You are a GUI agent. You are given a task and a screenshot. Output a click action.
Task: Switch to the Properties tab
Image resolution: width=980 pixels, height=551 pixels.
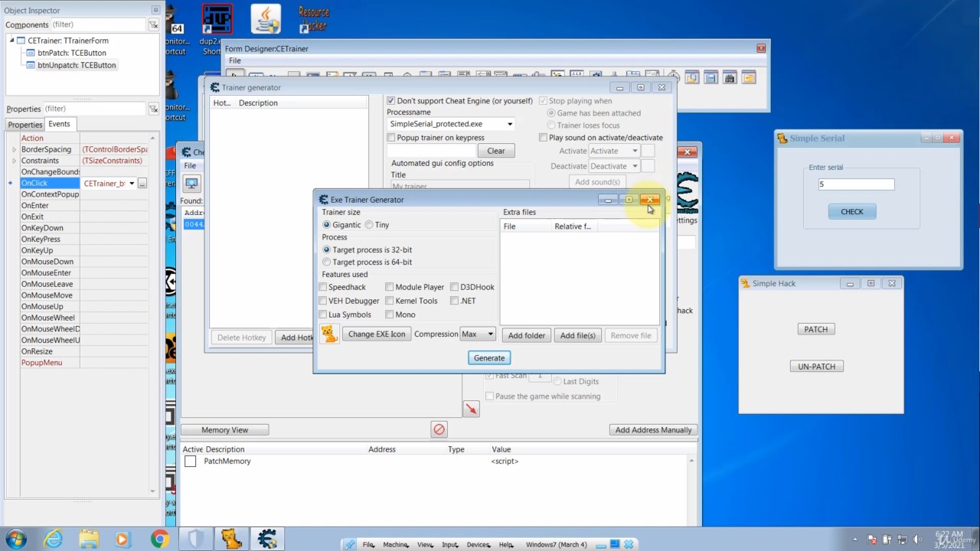tap(25, 125)
